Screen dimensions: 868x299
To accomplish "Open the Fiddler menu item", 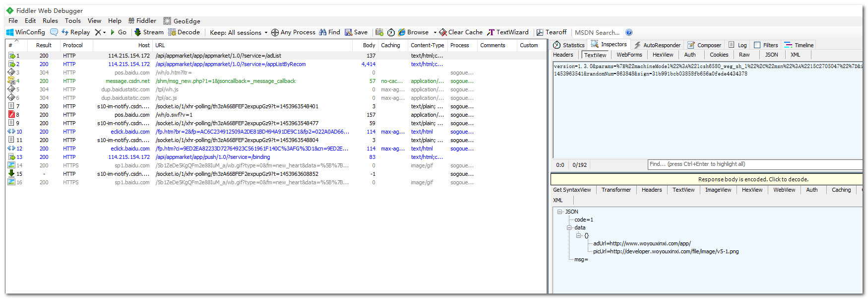I will [x=142, y=21].
